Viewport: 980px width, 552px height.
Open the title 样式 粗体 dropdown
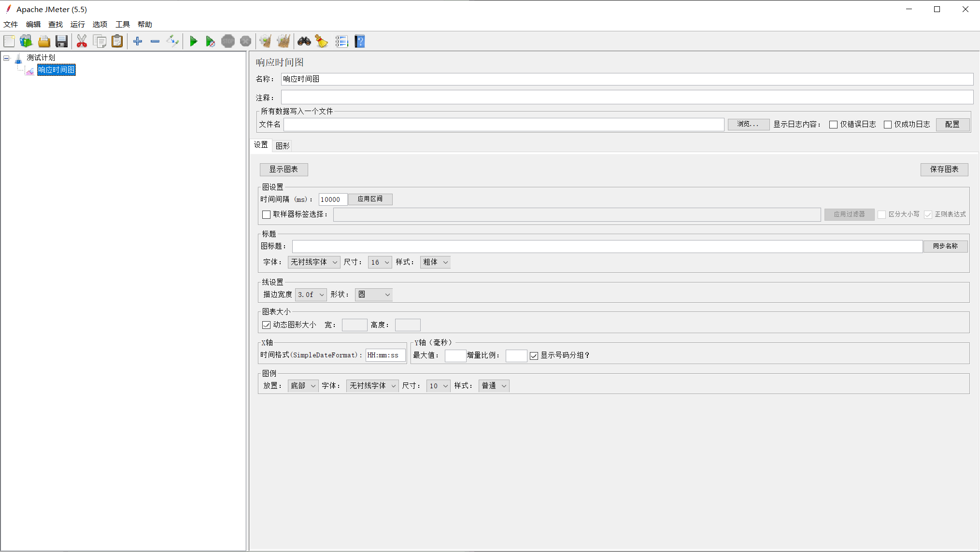(x=435, y=262)
